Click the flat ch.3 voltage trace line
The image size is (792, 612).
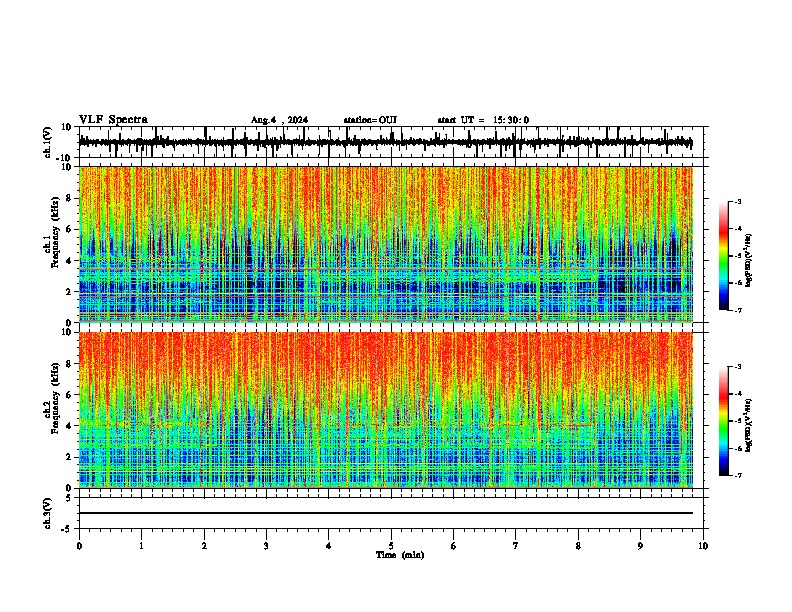click(386, 513)
